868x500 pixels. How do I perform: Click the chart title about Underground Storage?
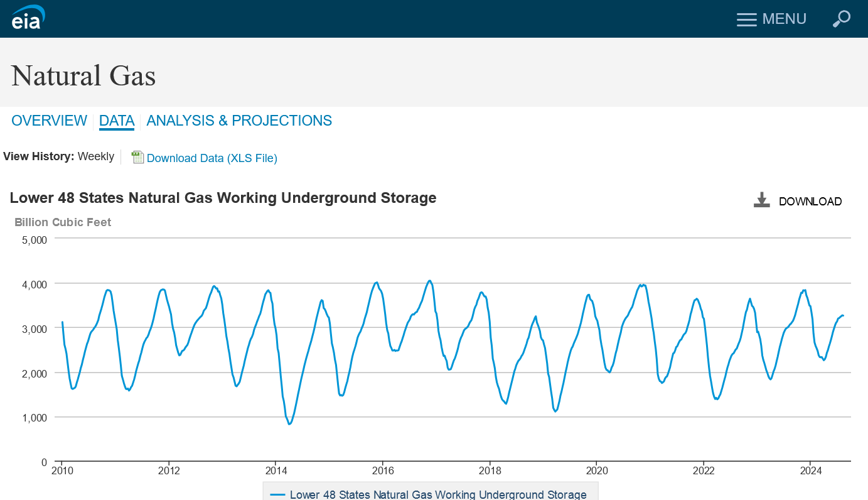pos(223,198)
